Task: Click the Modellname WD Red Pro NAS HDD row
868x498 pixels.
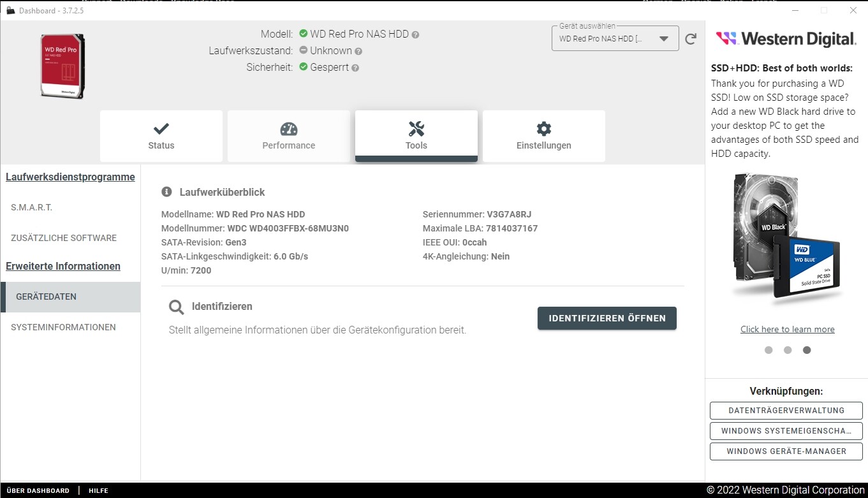Action: tap(233, 214)
